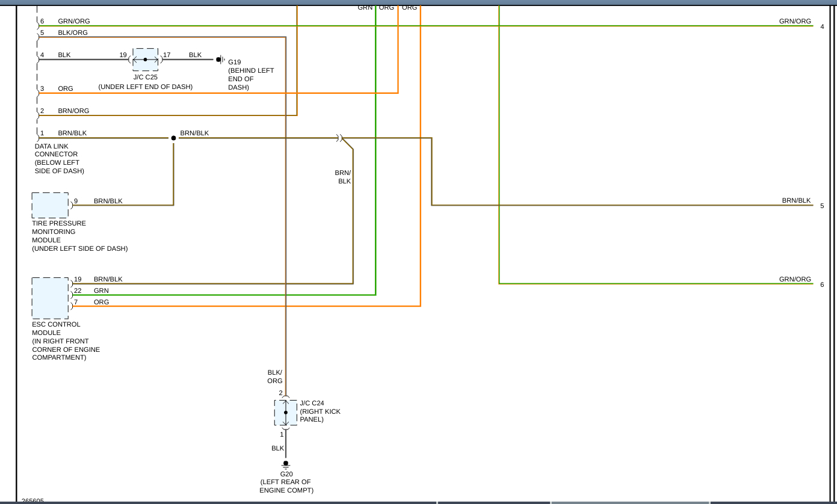Click the J/C C25 junction connector symbol

click(145, 60)
